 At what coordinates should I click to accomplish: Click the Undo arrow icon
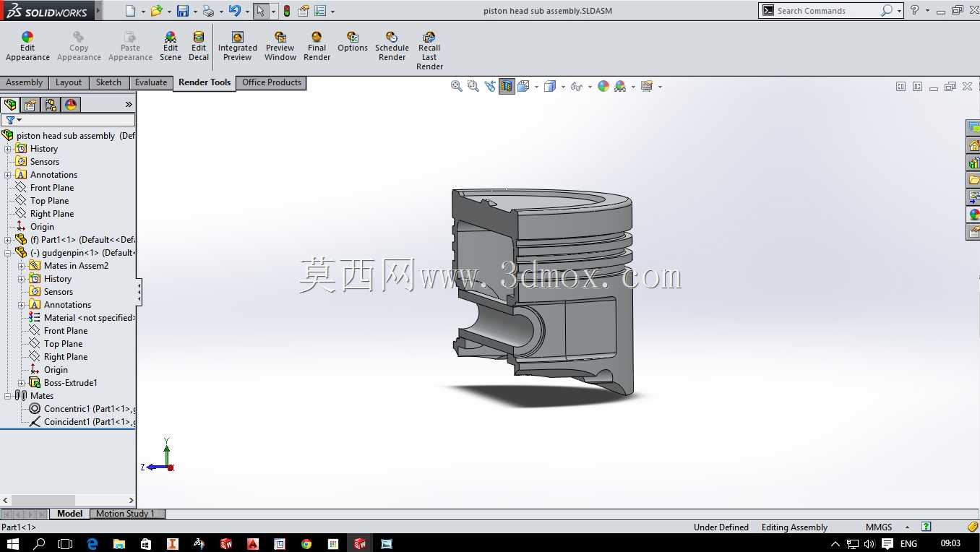tap(234, 11)
